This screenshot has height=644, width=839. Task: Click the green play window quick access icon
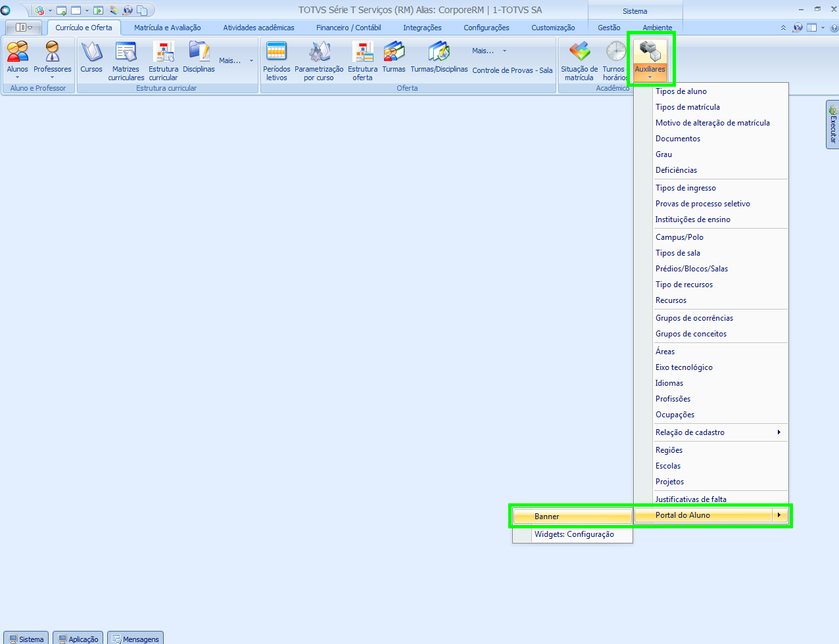point(99,11)
